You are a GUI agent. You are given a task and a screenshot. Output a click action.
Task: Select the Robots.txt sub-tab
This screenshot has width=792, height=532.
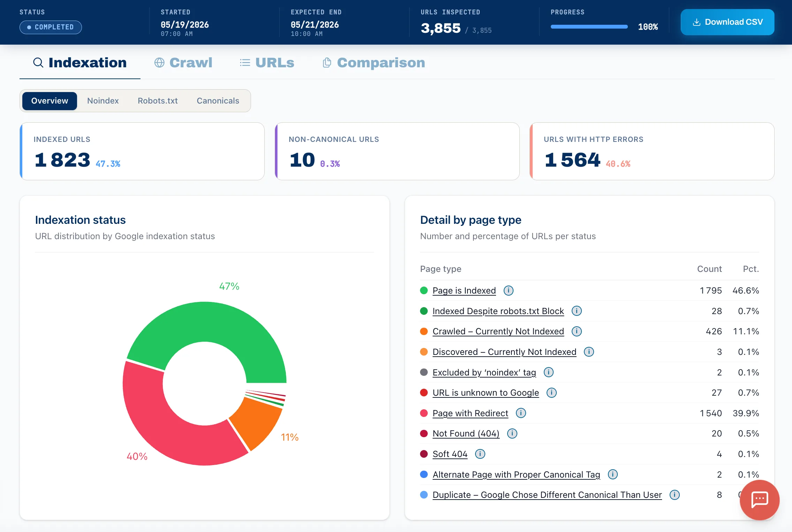[158, 101]
